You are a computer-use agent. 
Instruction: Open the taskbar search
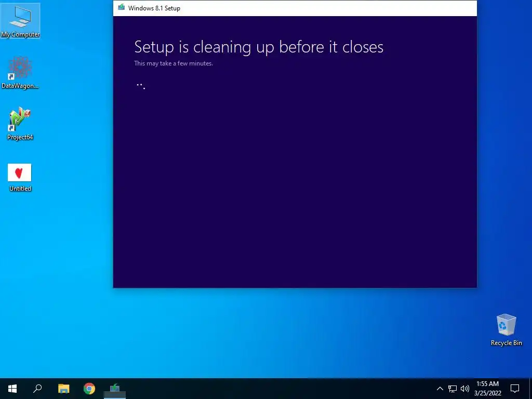pyautogui.click(x=37, y=389)
